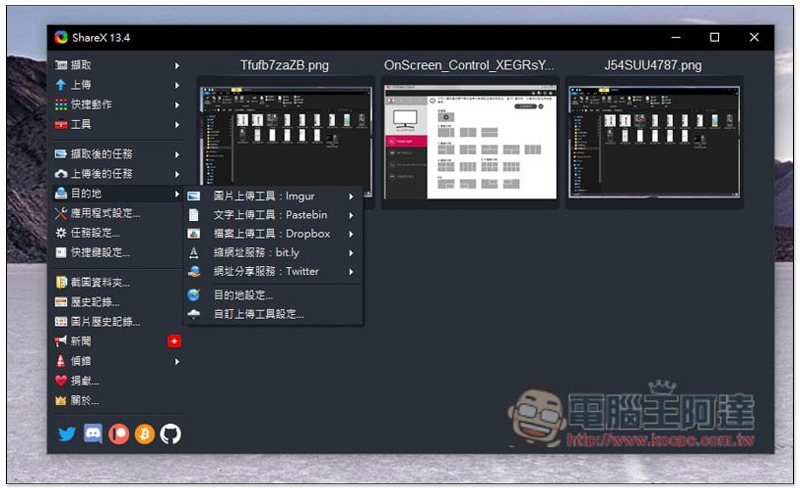Click the 目的地設定 globe icon

pyautogui.click(x=194, y=295)
